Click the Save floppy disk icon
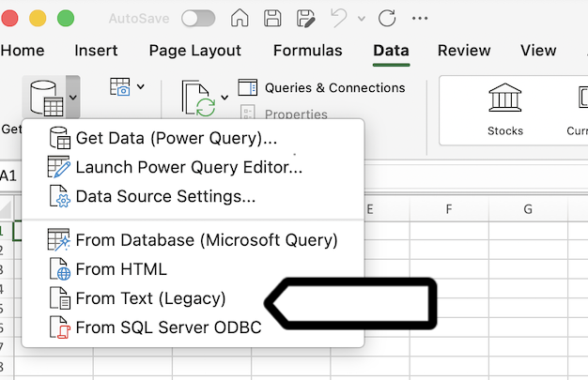Viewport: 588px width, 380px height. 272,18
